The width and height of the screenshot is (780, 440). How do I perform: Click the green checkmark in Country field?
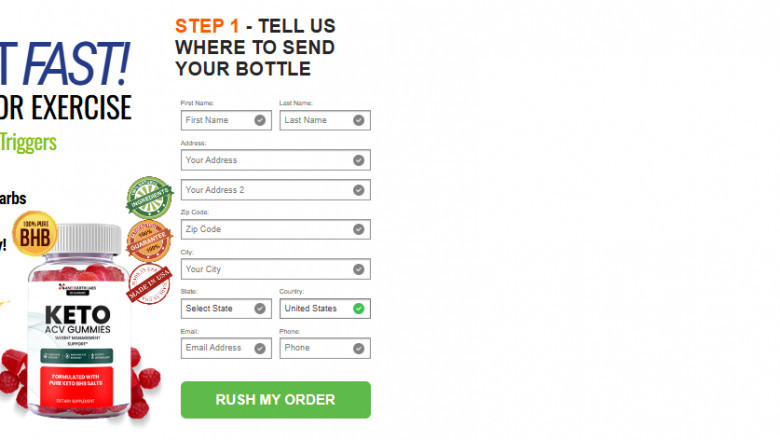pyautogui.click(x=359, y=309)
